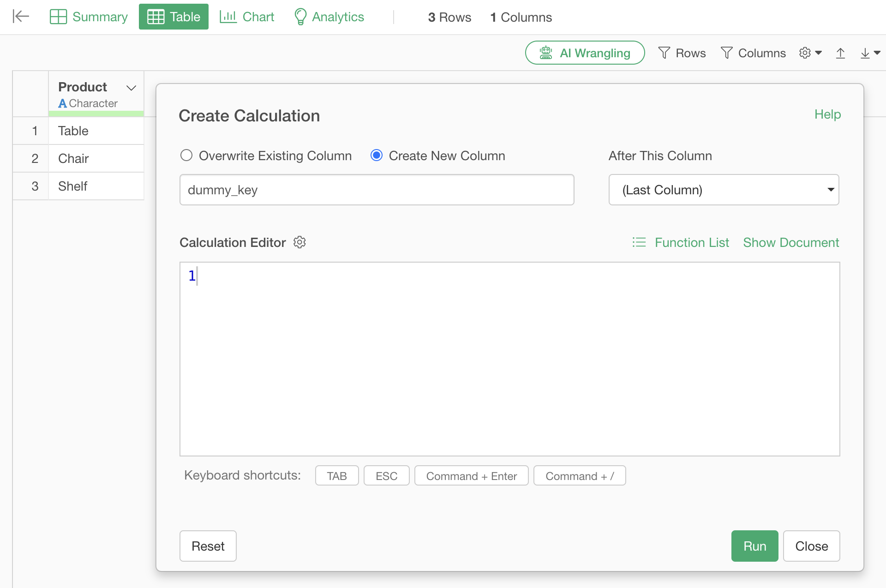The width and height of the screenshot is (886, 588).
Task: Open the download arrow dropdown
Action: coord(870,53)
